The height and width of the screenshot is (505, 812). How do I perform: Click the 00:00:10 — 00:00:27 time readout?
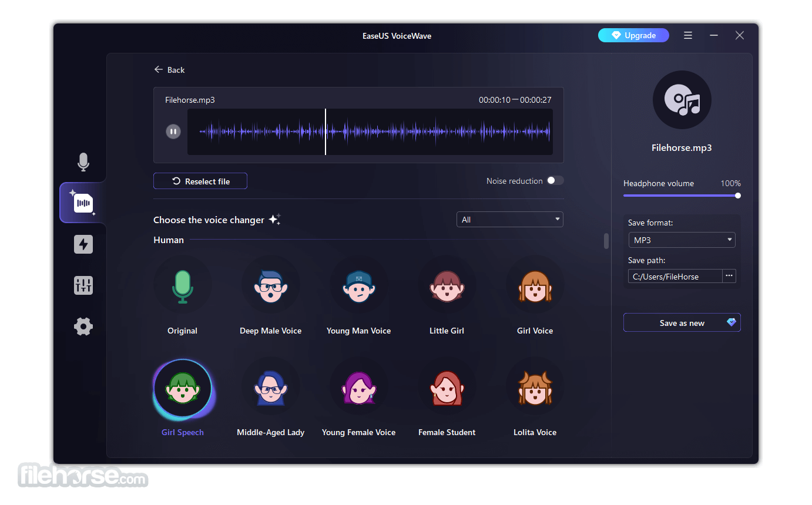tap(515, 100)
